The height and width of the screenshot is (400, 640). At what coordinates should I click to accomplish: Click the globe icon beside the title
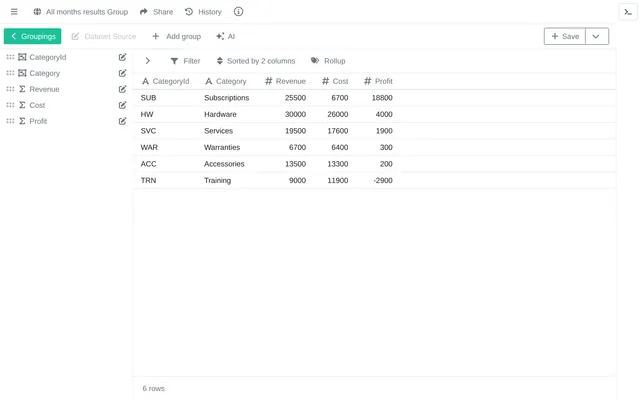pos(37,12)
